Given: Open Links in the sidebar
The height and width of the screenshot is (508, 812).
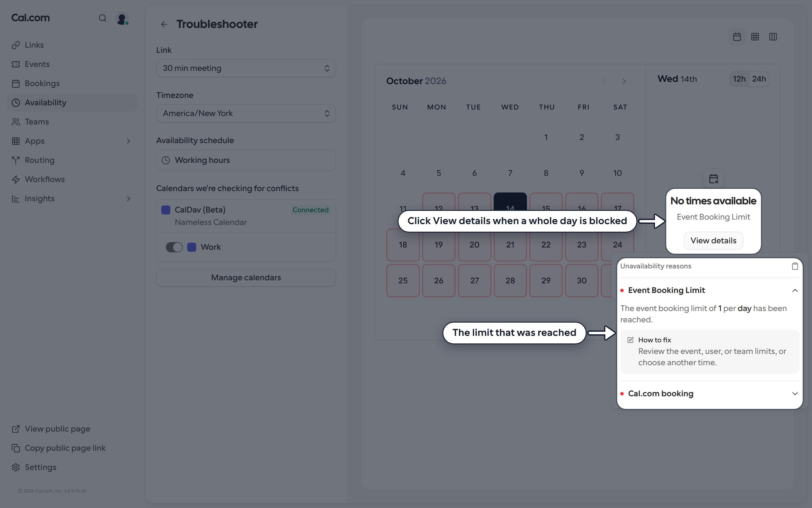Looking at the screenshot, I should (x=72, y=45).
